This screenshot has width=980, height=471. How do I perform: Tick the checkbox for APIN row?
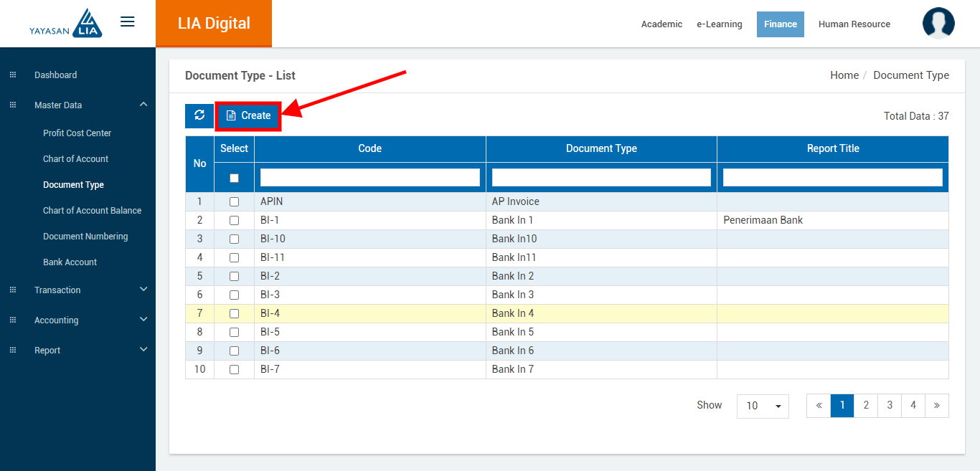pos(234,202)
